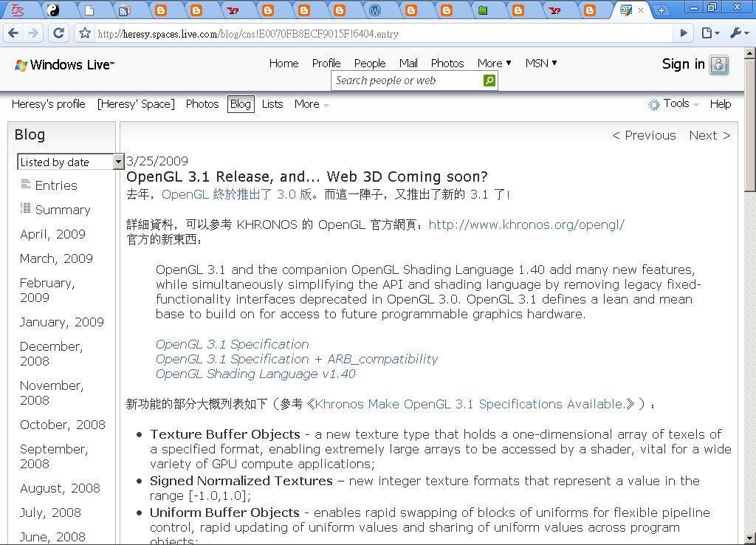Click the Windows Live logo

click(x=65, y=65)
